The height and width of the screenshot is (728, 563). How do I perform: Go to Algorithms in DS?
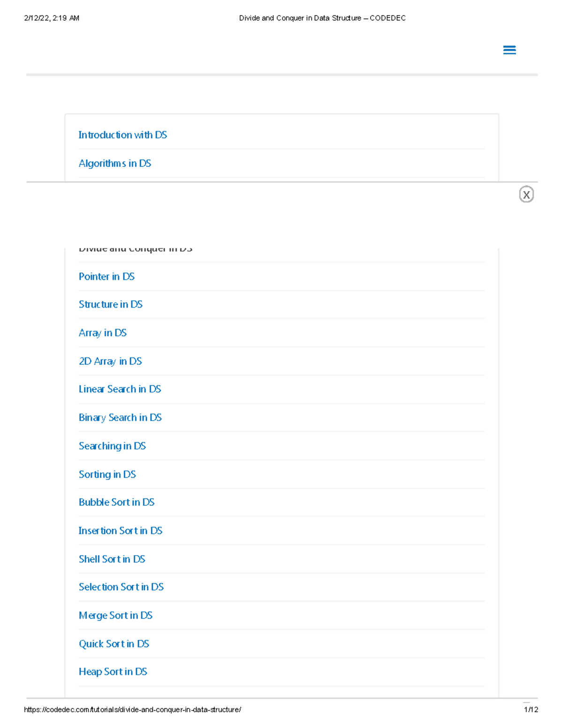115,164
